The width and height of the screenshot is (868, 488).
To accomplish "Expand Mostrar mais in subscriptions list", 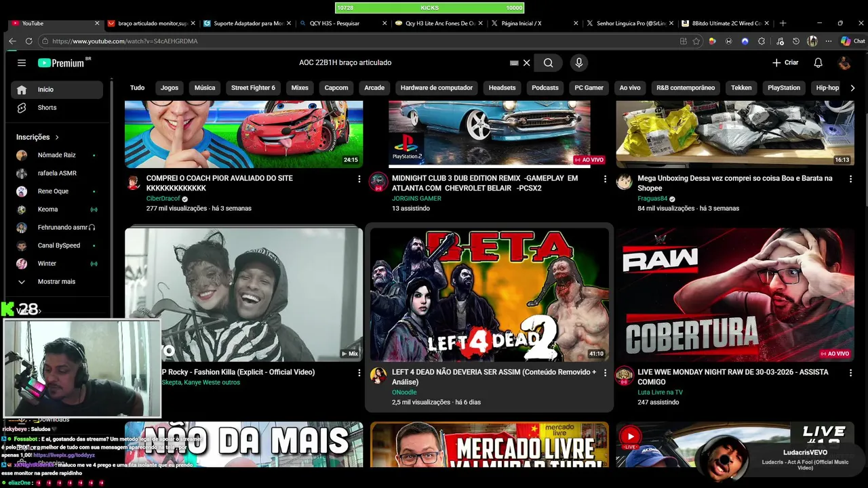I will [57, 281].
